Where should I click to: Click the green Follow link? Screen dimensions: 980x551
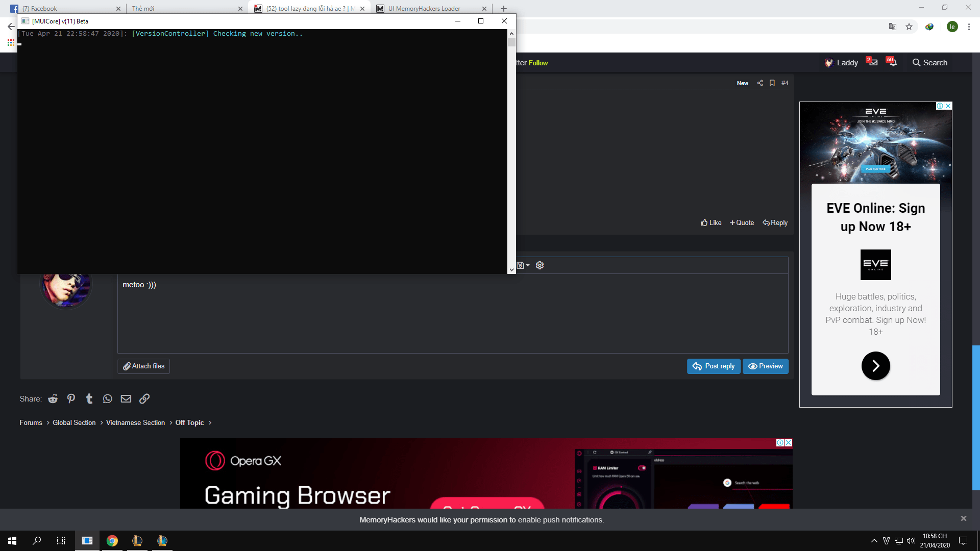tap(538, 63)
